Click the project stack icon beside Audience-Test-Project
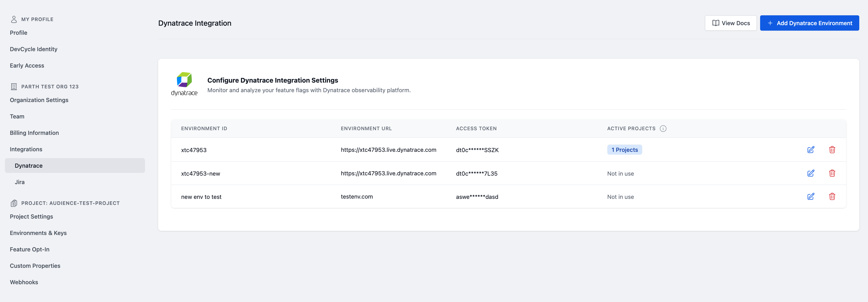This screenshot has height=302, width=868. pos(14,203)
